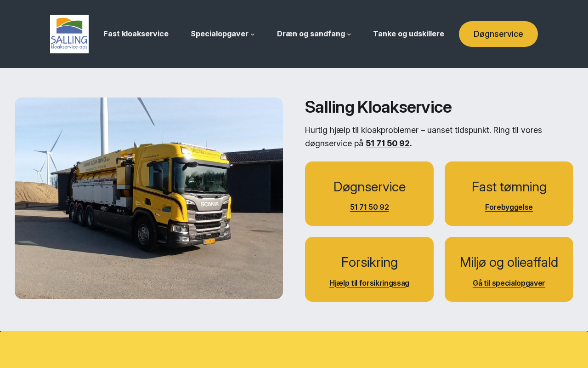Expand the Dræn og sandfang chevron
Image resolution: width=588 pixels, height=368 pixels.
point(349,34)
